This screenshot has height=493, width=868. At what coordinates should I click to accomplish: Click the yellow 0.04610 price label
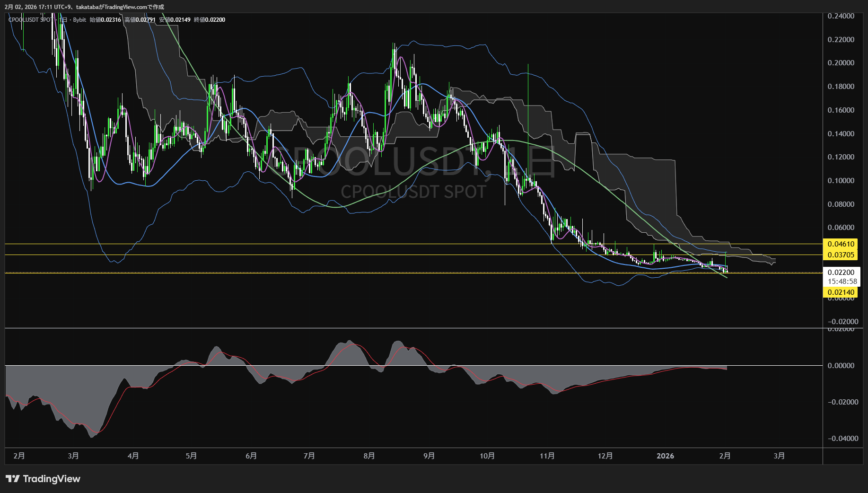(841, 244)
